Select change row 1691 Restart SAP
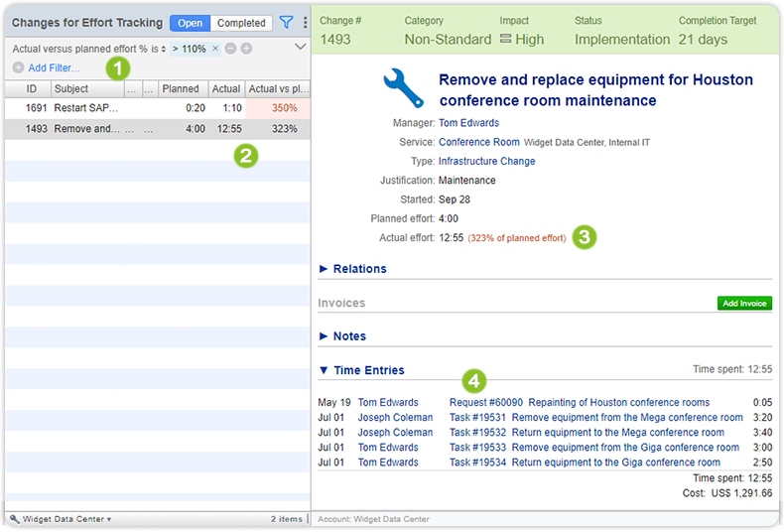 [x=158, y=108]
